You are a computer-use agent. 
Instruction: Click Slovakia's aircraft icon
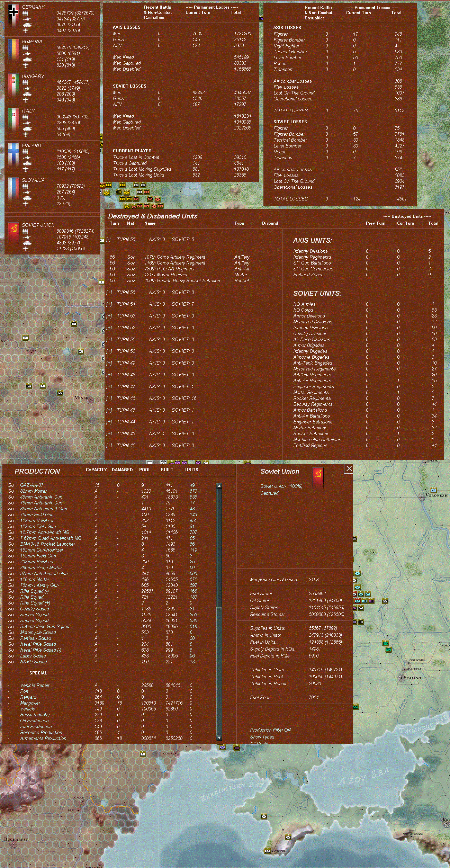tap(25, 204)
